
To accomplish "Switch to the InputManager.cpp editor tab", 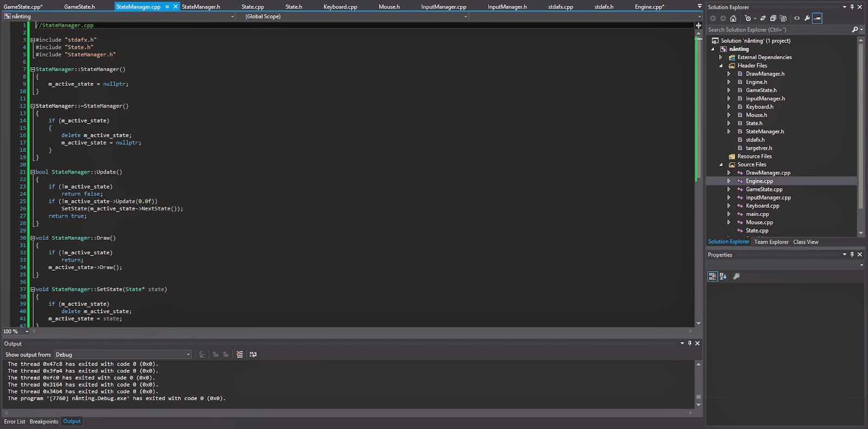I will pyautogui.click(x=443, y=7).
